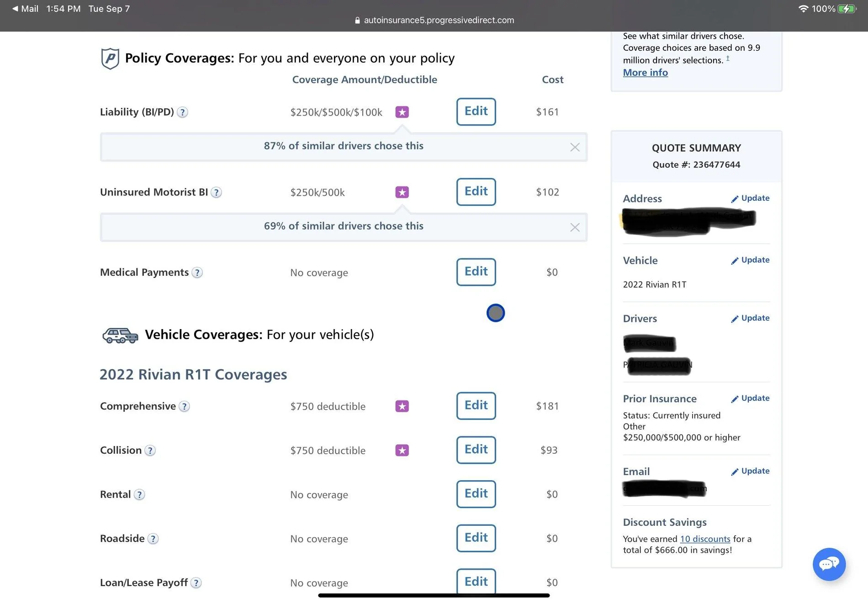Tap purple star icon in Uninsured Motorist row
868x603 pixels.
pyautogui.click(x=402, y=192)
